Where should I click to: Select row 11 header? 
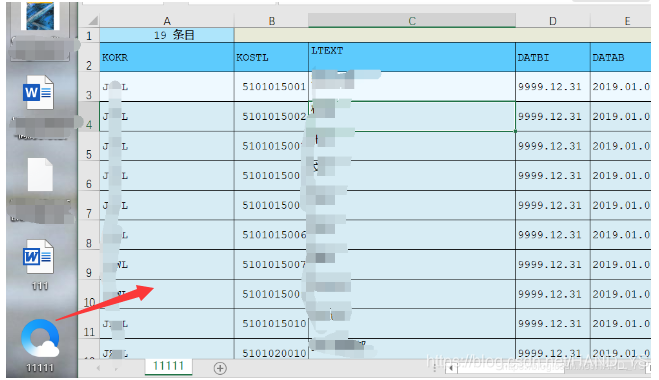point(89,324)
